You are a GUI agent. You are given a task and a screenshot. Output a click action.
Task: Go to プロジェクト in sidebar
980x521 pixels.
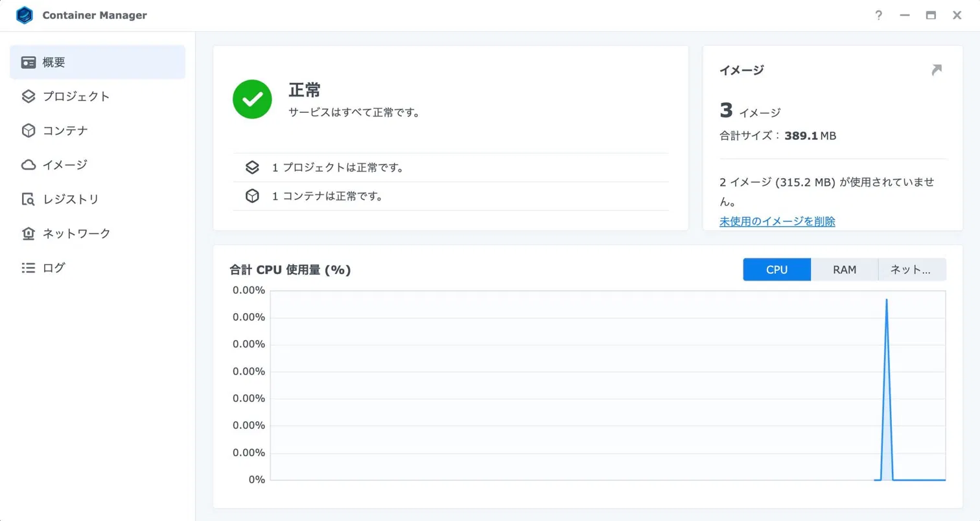point(97,97)
